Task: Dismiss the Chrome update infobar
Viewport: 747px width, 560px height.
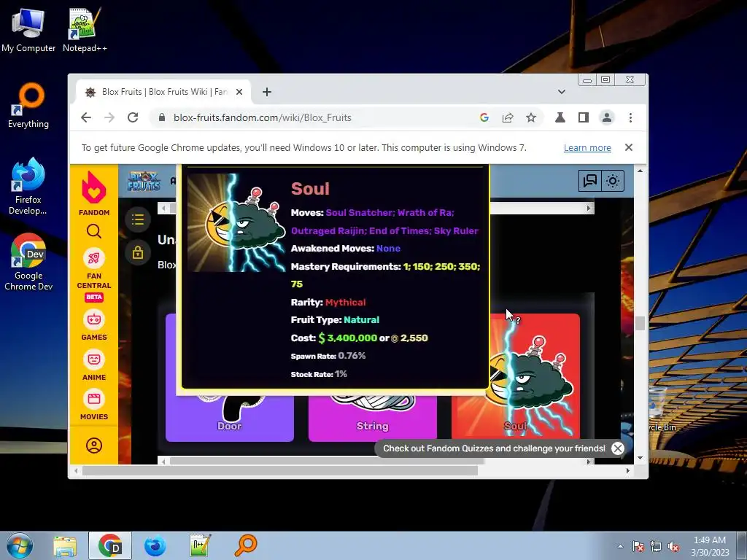Action: (x=628, y=147)
